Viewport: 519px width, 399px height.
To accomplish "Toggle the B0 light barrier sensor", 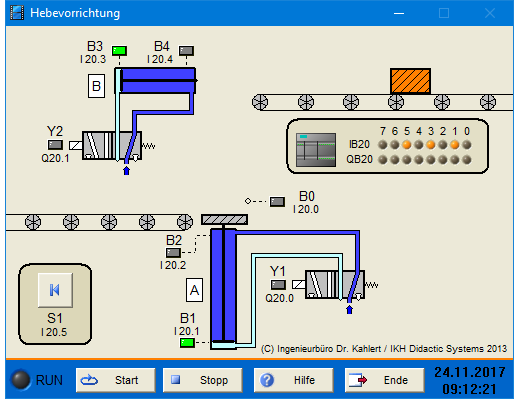I will point(277,201).
